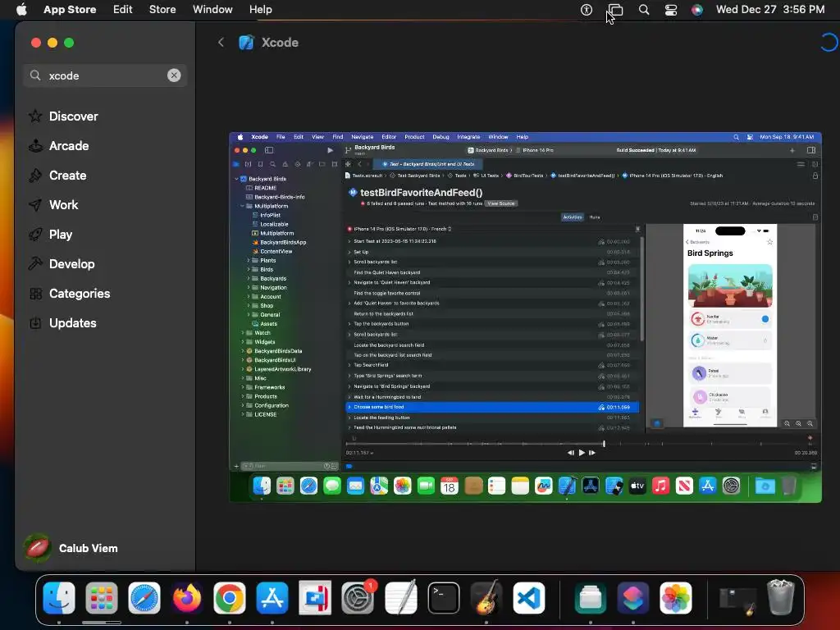Open the Create section
The image size is (840, 630).
(67, 176)
